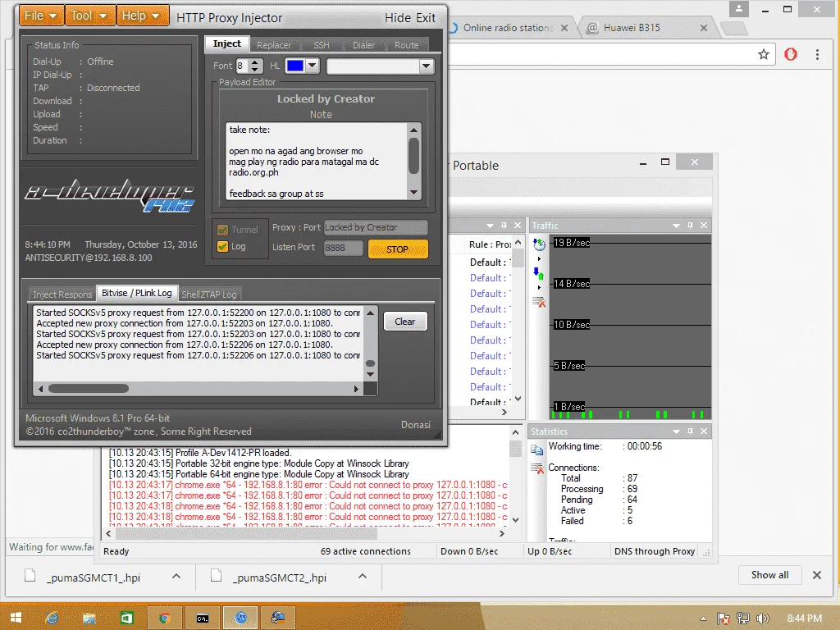Click the volume icon in the system tray

coord(763,619)
